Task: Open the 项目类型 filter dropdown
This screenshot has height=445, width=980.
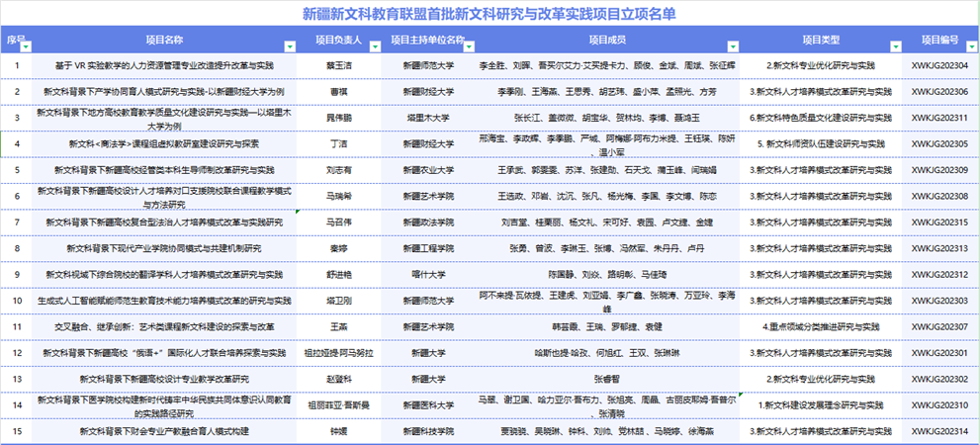Action: tap(896, 46)
